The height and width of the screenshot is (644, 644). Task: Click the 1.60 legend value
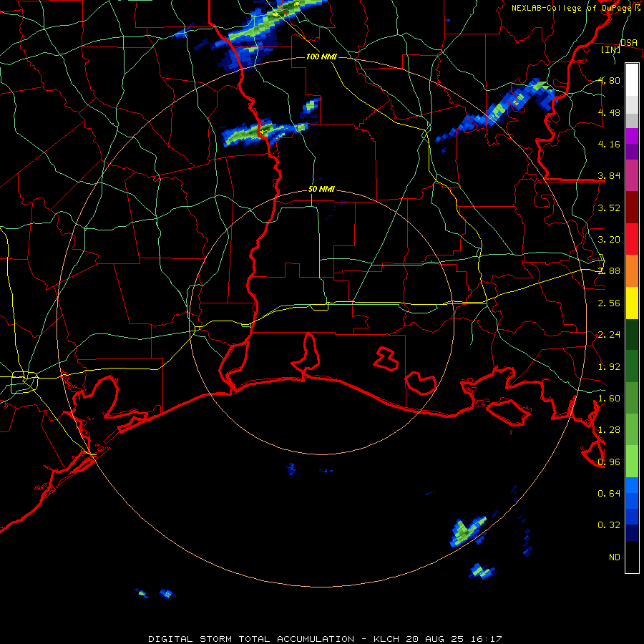coord(609,399)
